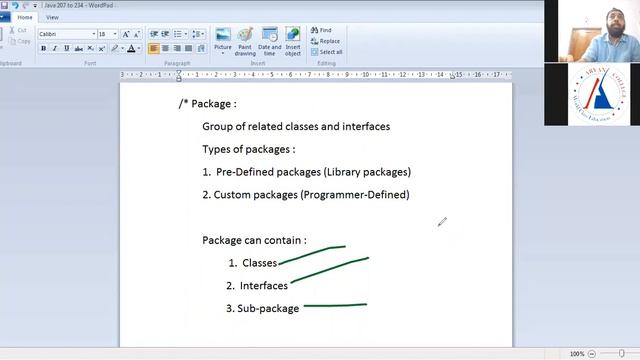Screen dimensions: 640x360
Task: Save the document with the quick access Save icon
Action: point(4,5)
